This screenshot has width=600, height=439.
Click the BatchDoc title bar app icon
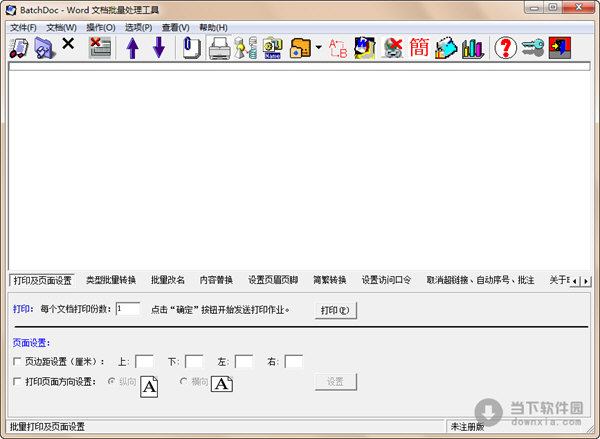click(x=11, y=10)
